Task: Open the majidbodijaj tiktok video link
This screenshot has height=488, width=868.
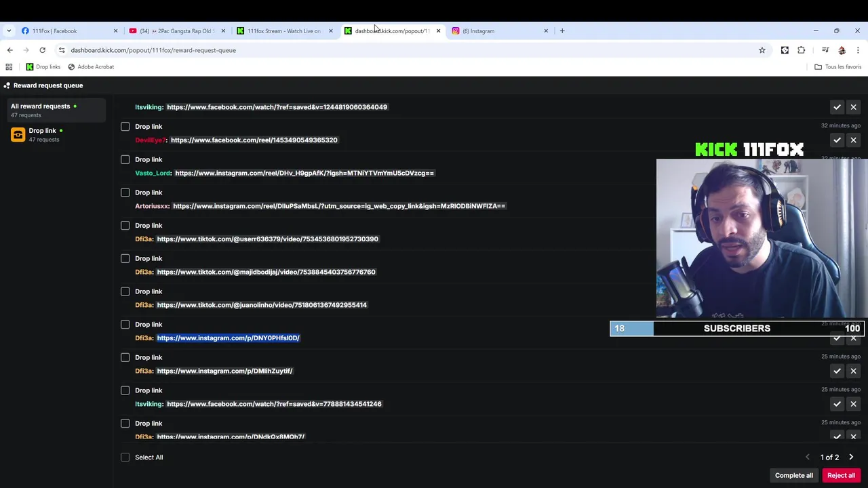Action: pyautogui.click(x=266, y=272)
